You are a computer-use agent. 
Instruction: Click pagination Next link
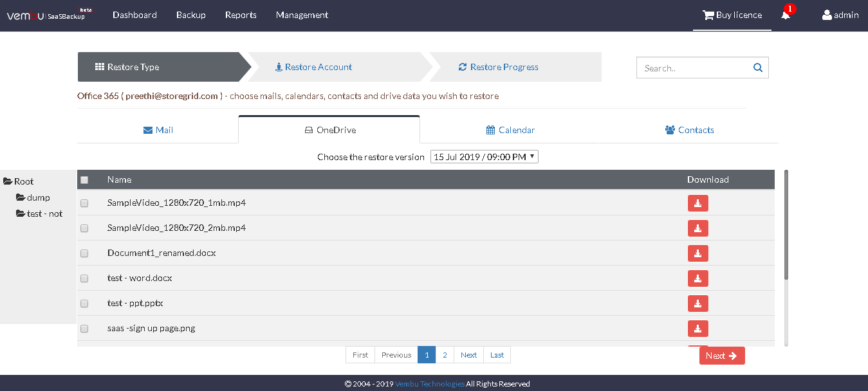point(469,355)
